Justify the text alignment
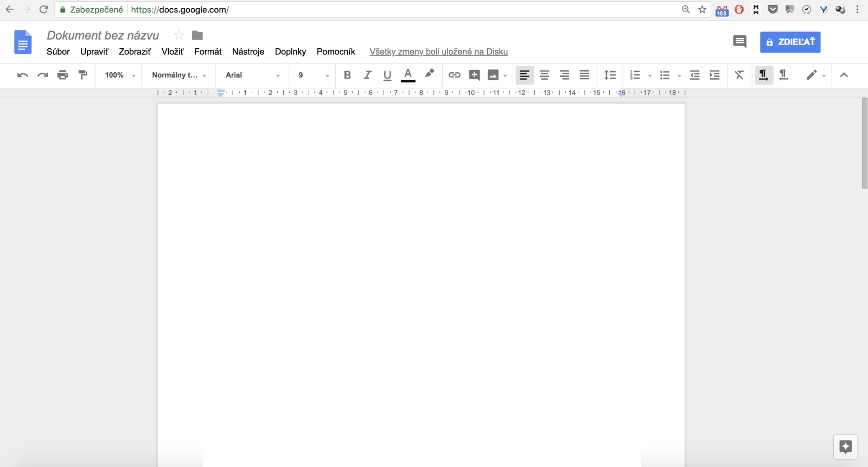 tap(584, 75)
